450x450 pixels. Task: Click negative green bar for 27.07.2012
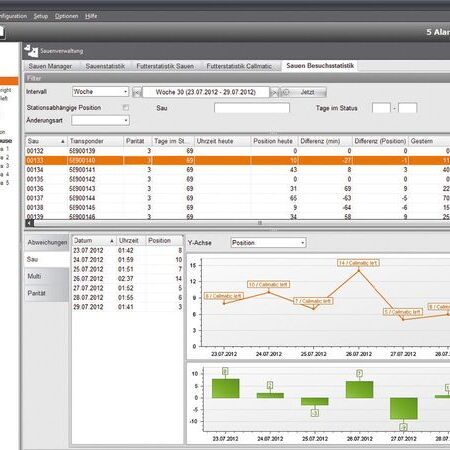pos(404,408)
